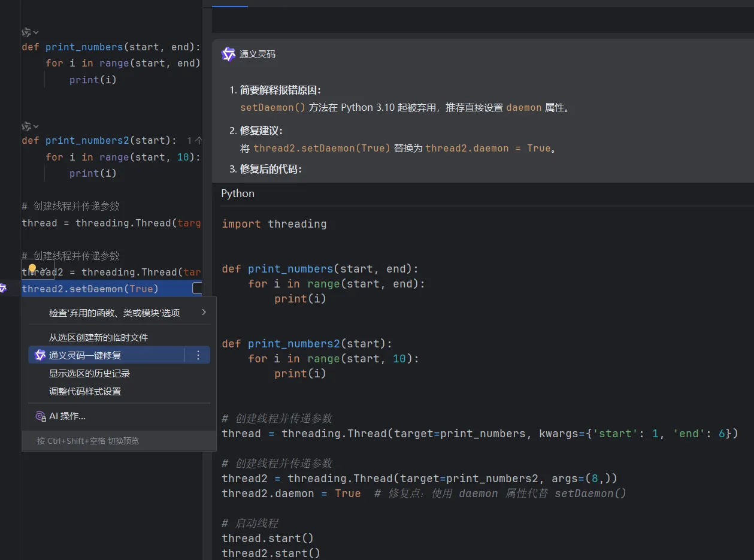Viewport: 754px width, 560px height.
Task: Click '# 启动线程' comment in chat code
Action: point(250,523)
